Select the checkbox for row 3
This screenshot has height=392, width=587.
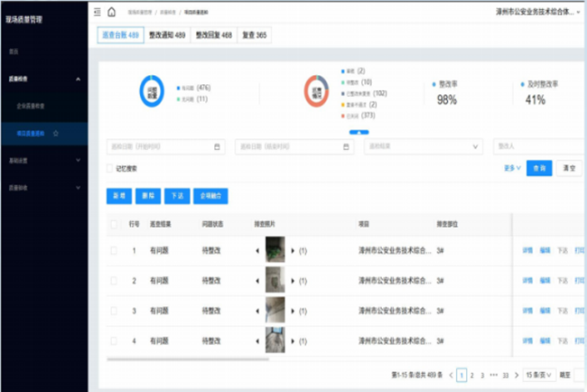[x=114, y=311]
